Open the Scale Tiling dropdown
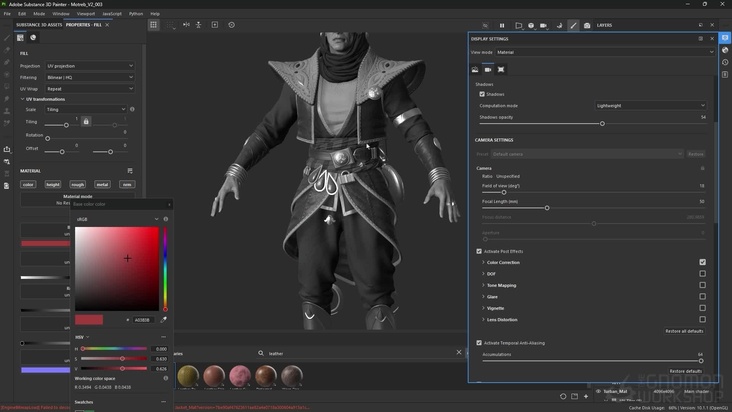This screenshot has height=412, width=732. coord(86,109)
